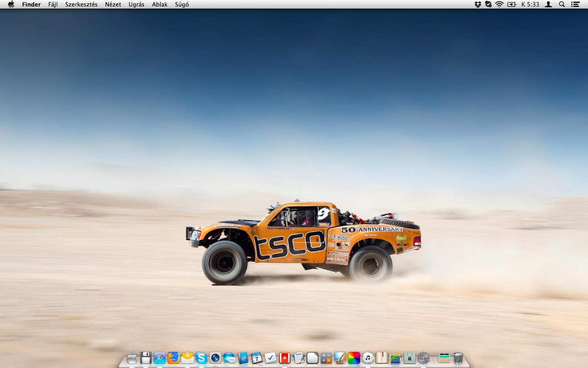Open the camera lens app in Dock
The width and height of the screenshot is (588, 368).
click(x=215, y=358)
